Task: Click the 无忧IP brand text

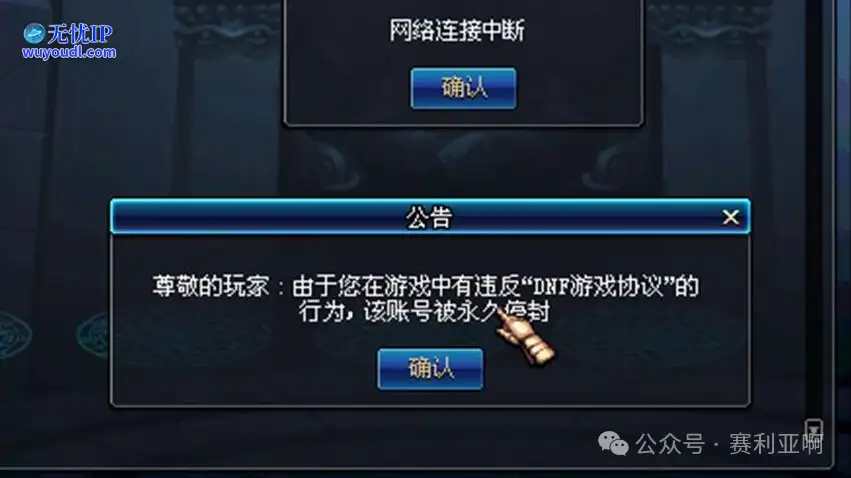Action: click(x=80, y=34)
